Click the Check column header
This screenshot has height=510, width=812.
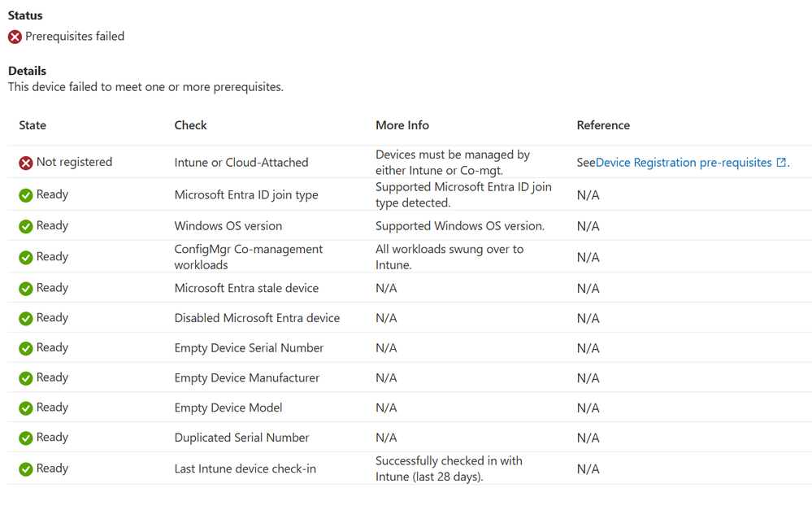click(x=190, y=125)
